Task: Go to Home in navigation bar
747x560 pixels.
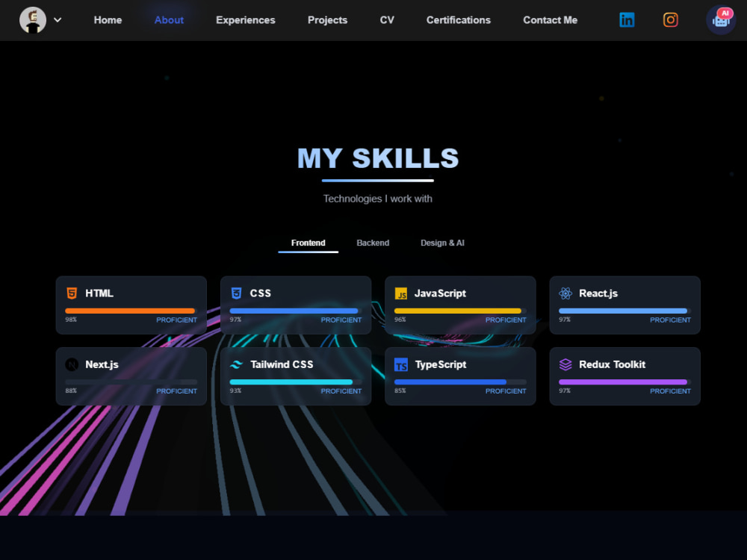Action: tap(108, 20)
